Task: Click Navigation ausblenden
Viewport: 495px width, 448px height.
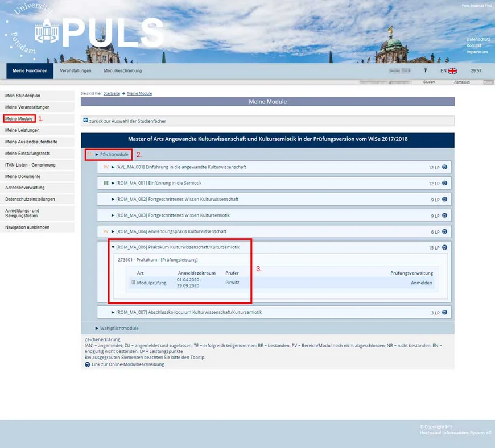Action: coord(37,227)
